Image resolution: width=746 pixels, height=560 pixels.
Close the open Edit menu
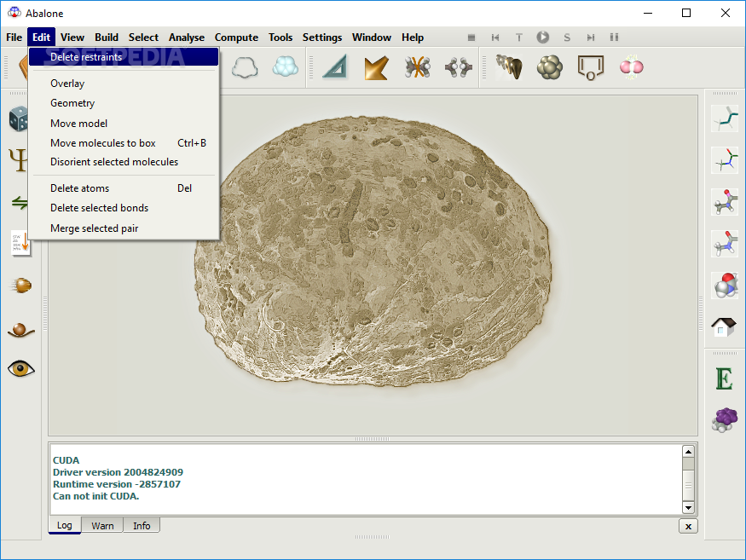[42, 38]
